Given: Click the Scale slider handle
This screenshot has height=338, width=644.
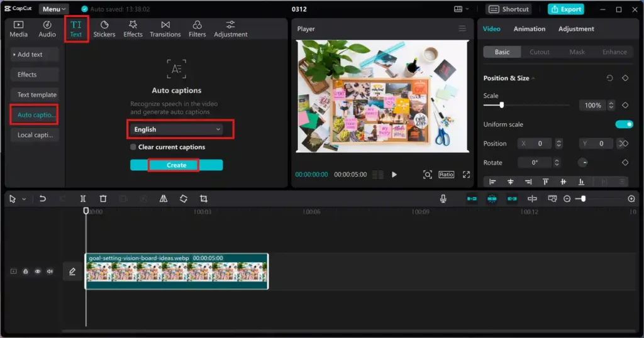Looking at the screenshot, I should point(501,105).
